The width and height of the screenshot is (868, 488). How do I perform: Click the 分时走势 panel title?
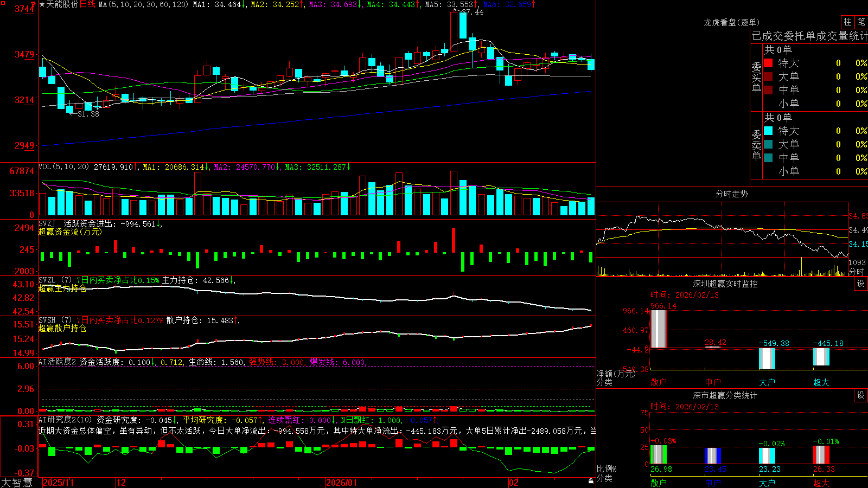[731, 194]
